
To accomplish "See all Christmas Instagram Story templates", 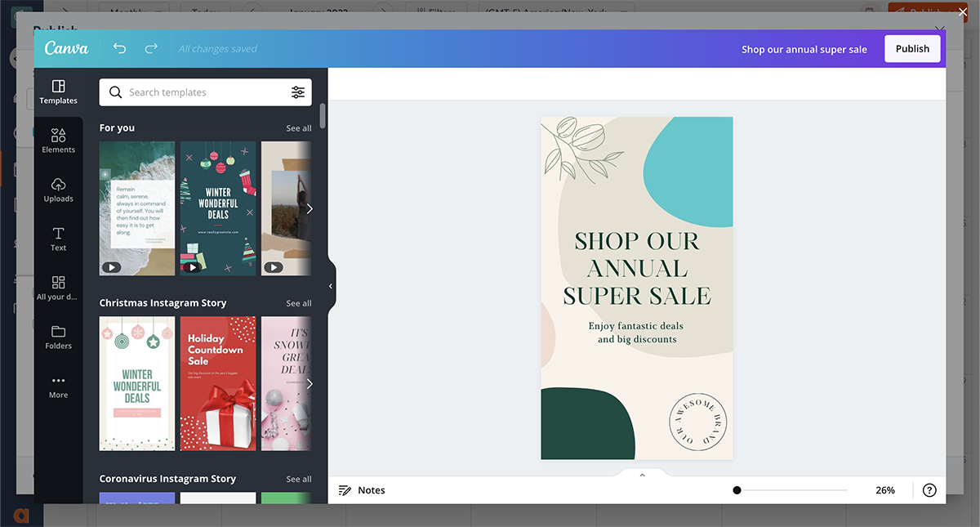I will 299,303.
